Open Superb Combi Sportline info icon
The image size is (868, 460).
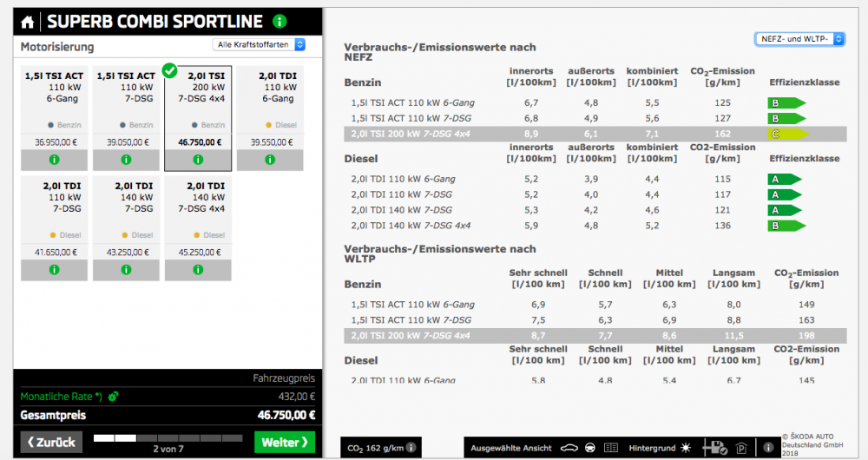pos(279,22)
